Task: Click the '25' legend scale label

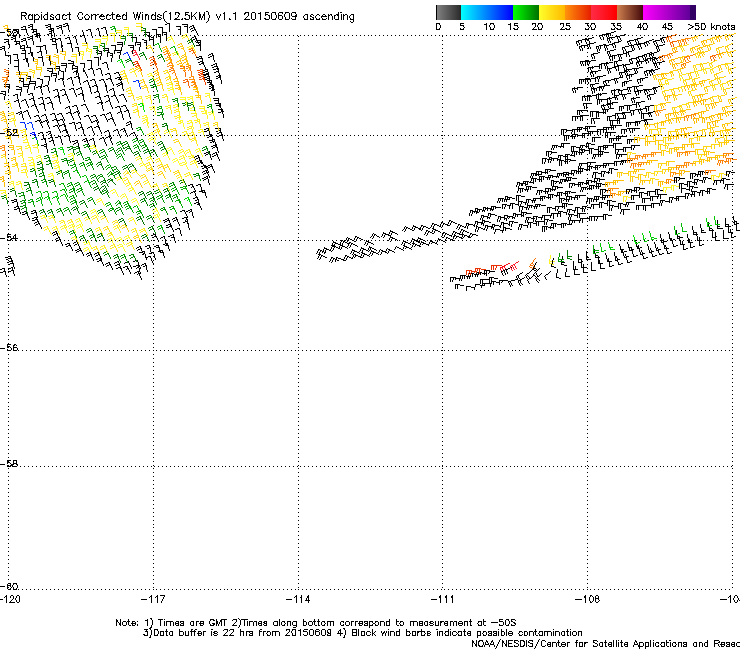Action: point(565,27)
